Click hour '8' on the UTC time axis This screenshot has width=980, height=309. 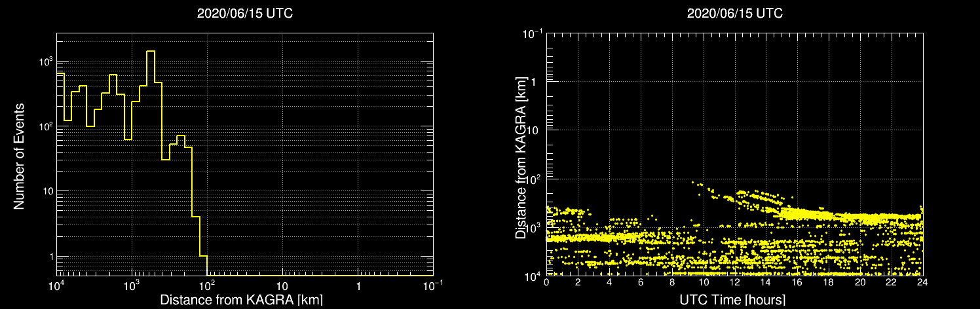coord(672,282)
